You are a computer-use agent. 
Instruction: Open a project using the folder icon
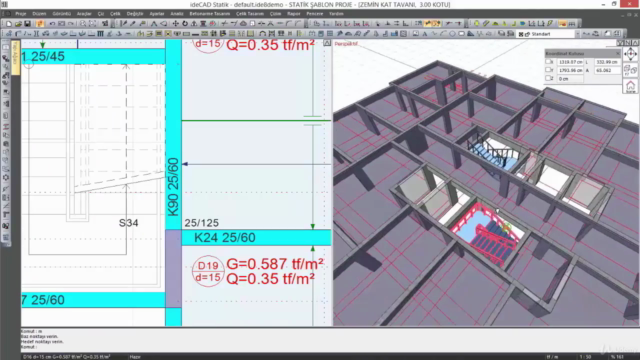pyautogui.click(x=18, y=24)
